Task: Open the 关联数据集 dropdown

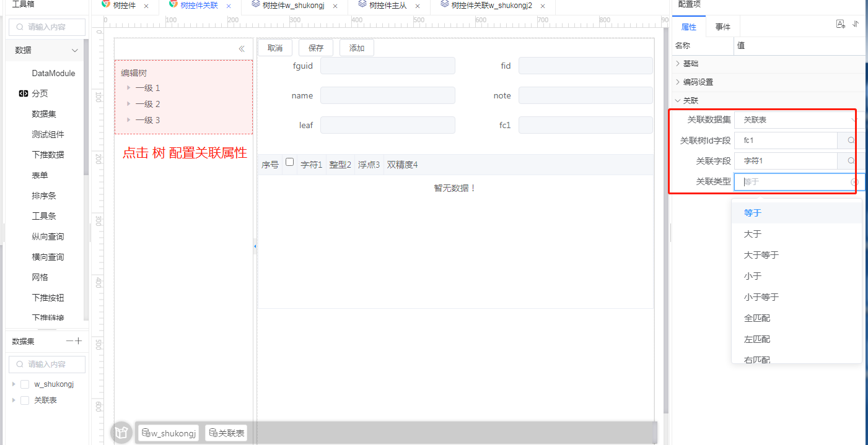Action: point(796,119)
